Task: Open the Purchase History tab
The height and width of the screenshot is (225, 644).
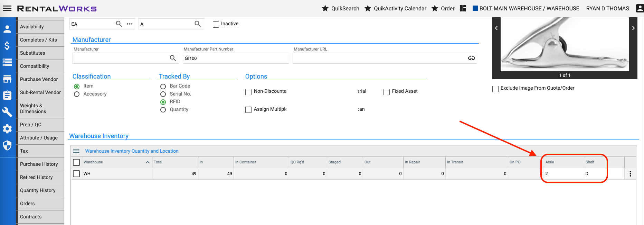Action: pyautogui.click(x=39, y=164)
